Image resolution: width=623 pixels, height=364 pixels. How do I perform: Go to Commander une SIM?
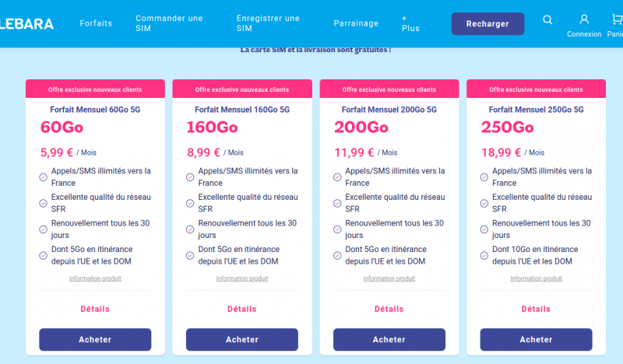169,23
